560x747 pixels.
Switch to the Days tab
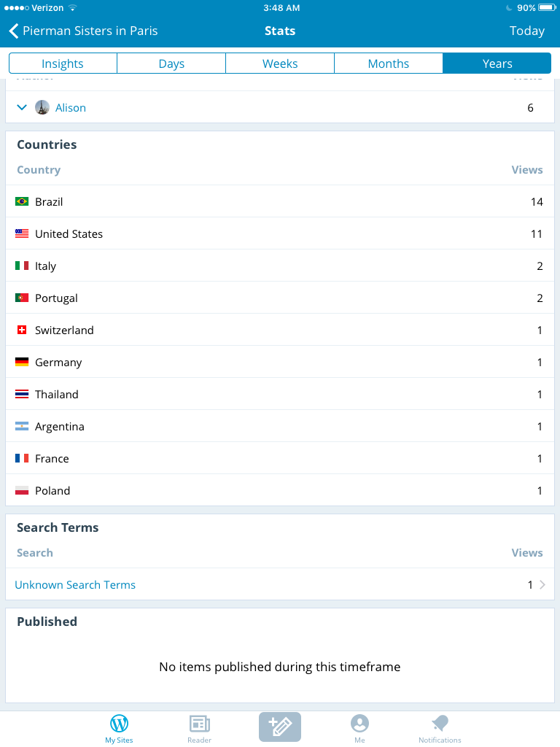[171, 63]
